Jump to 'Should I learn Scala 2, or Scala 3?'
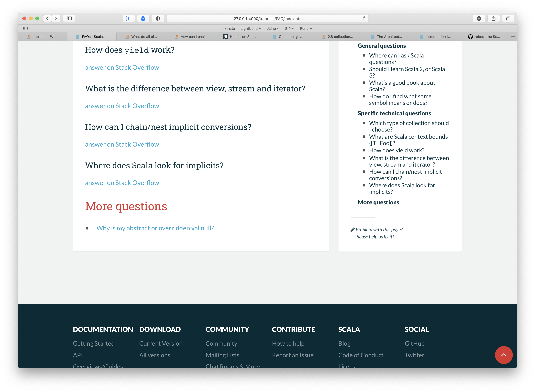 pyautogui.click(x=407, y=72)
